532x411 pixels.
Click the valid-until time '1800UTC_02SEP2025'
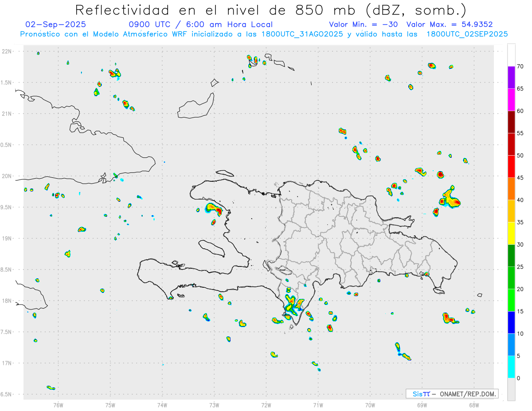pos(467,34)
